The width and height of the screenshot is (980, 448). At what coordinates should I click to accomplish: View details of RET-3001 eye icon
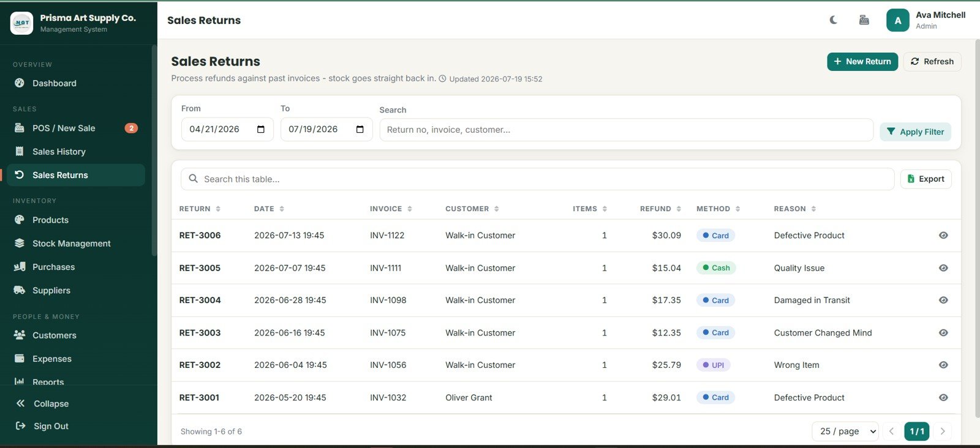point(943,398)
